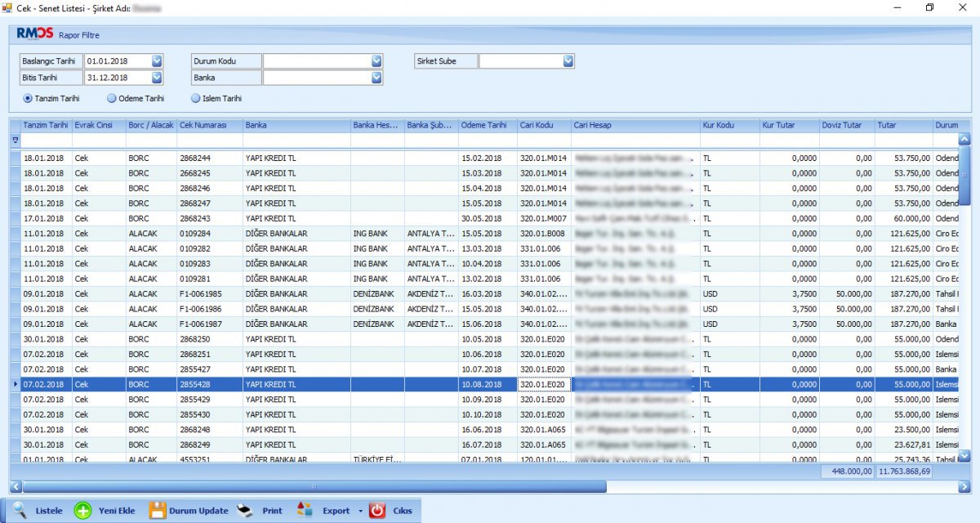
Task: Click the Durum Update floppy disk icon
Action: (x=157, y=511)
